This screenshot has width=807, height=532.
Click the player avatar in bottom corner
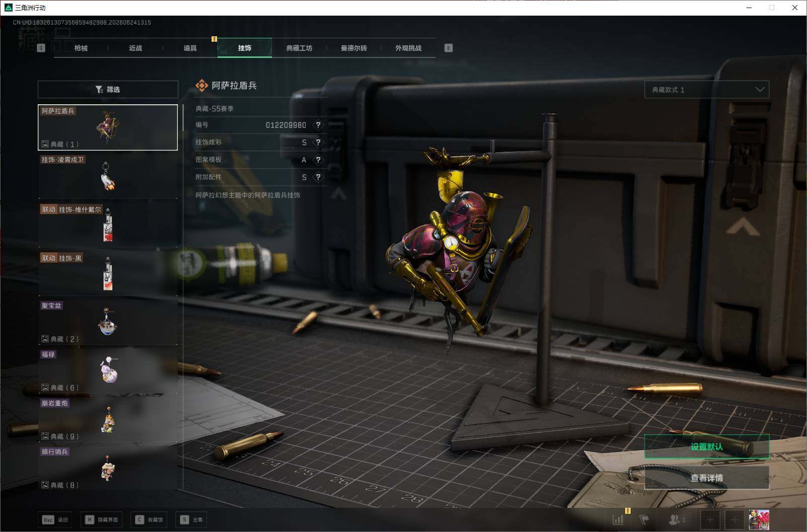pos(759,519)
